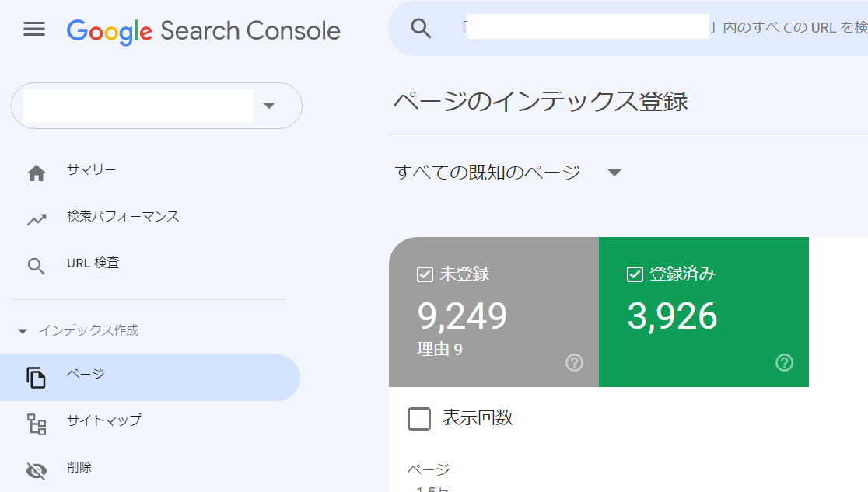This screenshot has width=868, height=492.
Task: Go to サイトマップ in the sidebar
Action: 104,420
